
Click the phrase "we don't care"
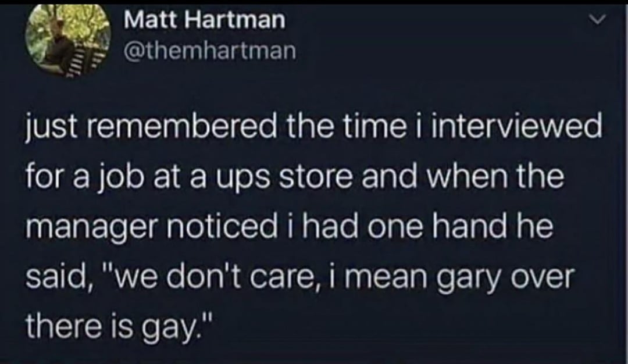coord(214,277)
